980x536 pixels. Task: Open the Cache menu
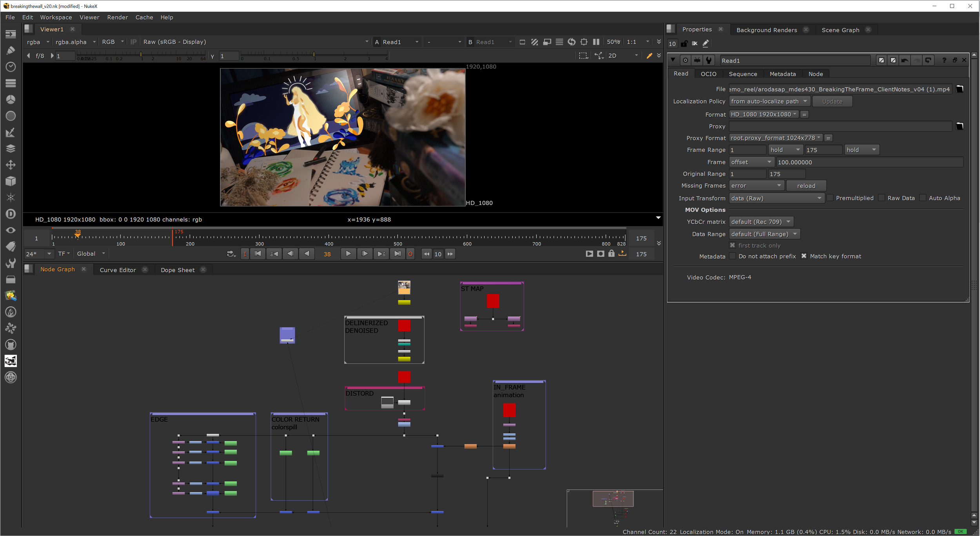144,17
